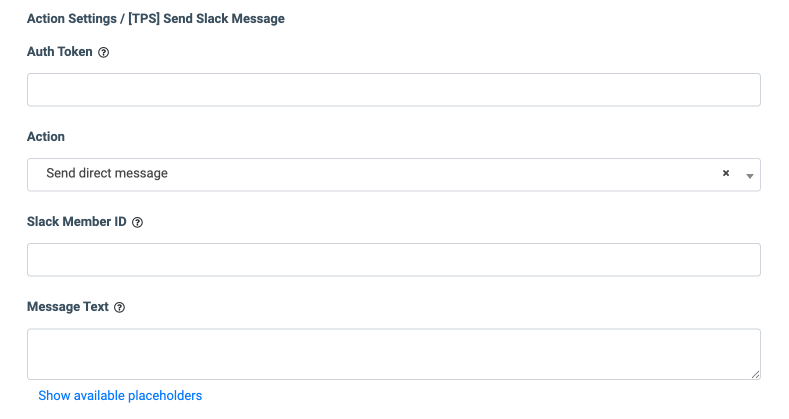The image size is (789, 419).
Task: Click the Action dropdown arrow
Action: (749, 175)
